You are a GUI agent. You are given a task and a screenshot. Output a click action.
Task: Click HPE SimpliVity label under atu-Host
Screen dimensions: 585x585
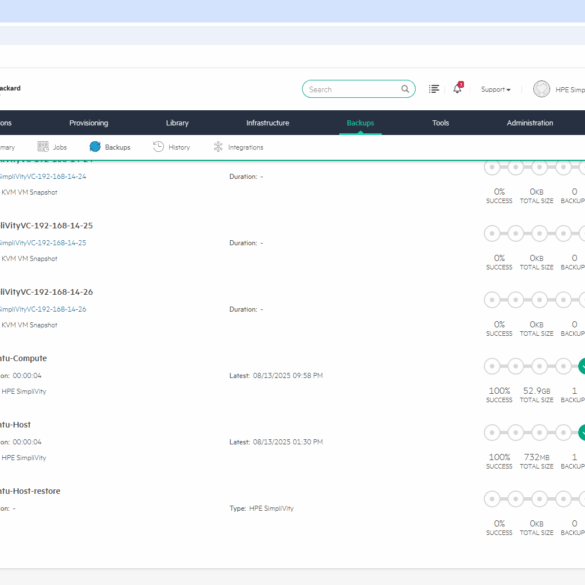pos(24,458)
